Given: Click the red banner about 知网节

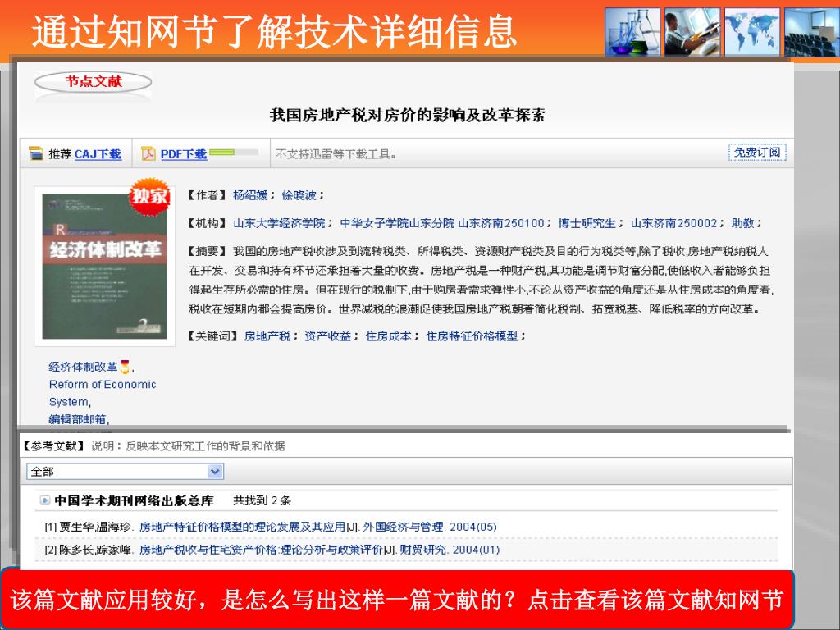Looking at the screenshot, I should 397,600.
